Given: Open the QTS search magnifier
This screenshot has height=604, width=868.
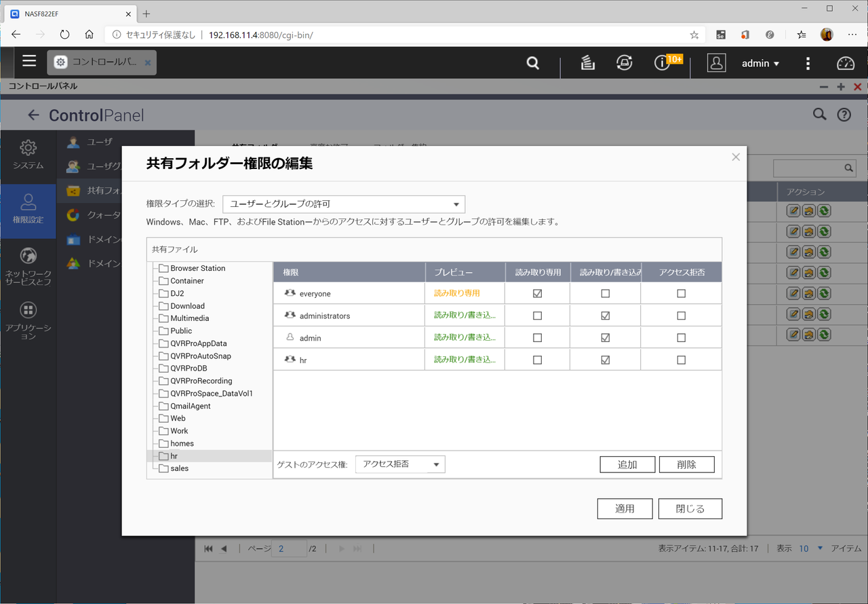Looking at the screenshot, I should tap(532, 63).
